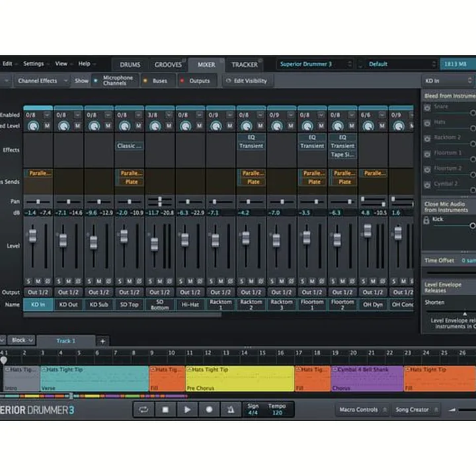This screenshot has height=476, width=476.
Task: Switch to the GROOVES tab
Action: [x=168, y=65]
